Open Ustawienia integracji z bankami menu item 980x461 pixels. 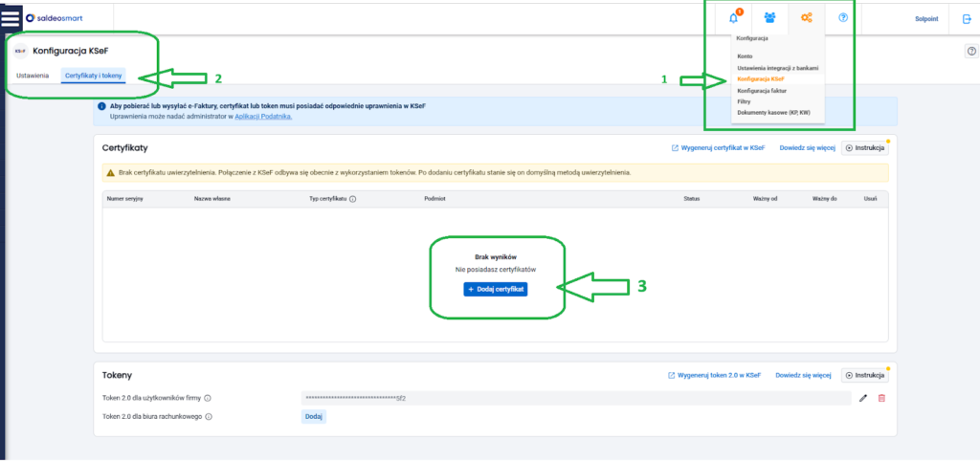click(777, 68)
